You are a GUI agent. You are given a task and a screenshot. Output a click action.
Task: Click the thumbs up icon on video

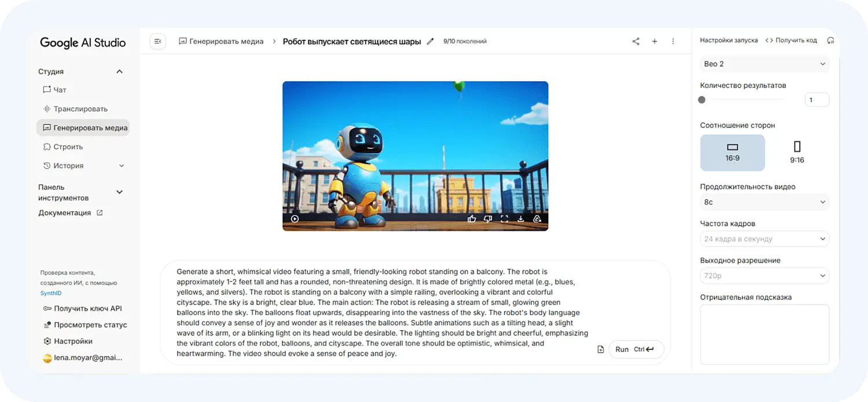coord(472,219)
